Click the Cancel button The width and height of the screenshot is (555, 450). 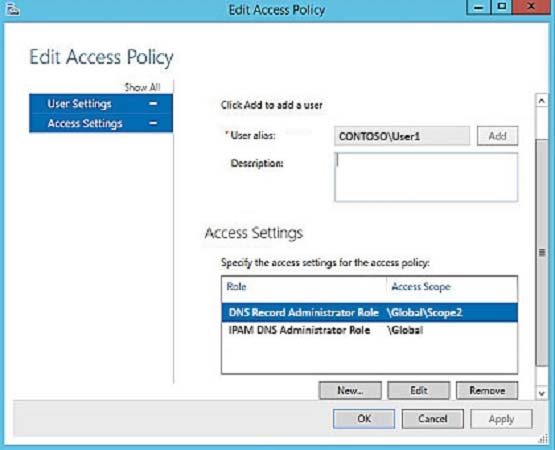(433, 419)
